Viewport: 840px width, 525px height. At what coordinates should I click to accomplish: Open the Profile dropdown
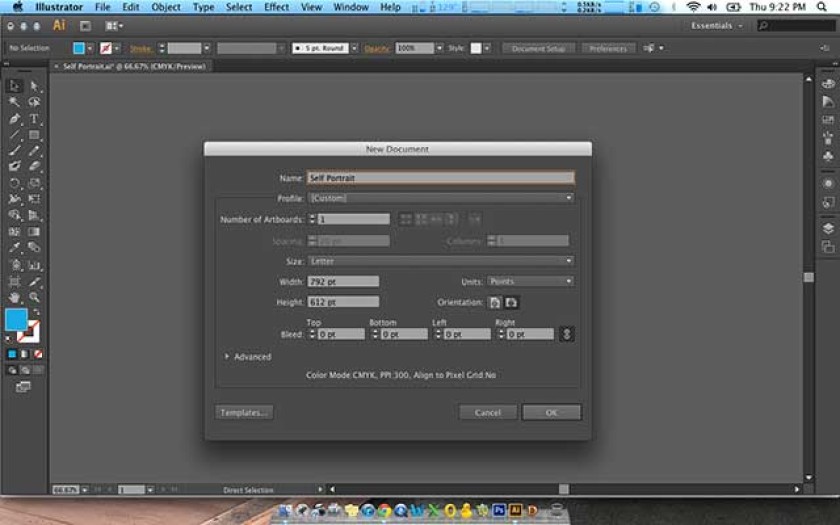(x=441, y=198)
